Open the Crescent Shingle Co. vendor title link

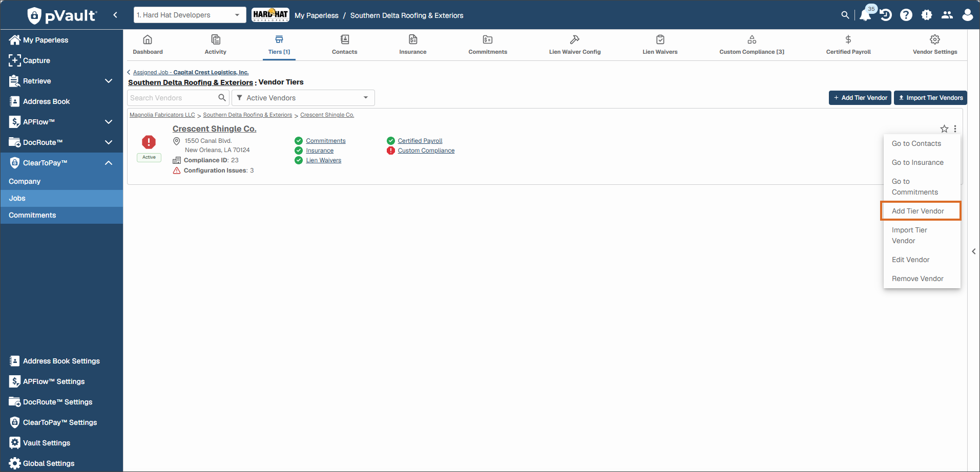214,129
